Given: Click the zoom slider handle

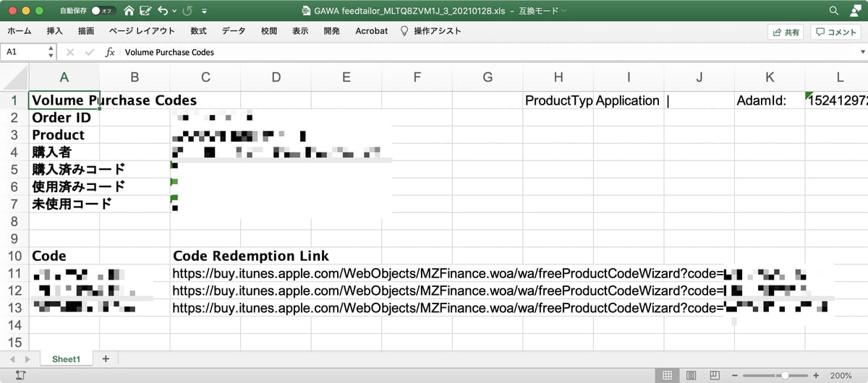Looking at the screenshot, I should point(785,375).
